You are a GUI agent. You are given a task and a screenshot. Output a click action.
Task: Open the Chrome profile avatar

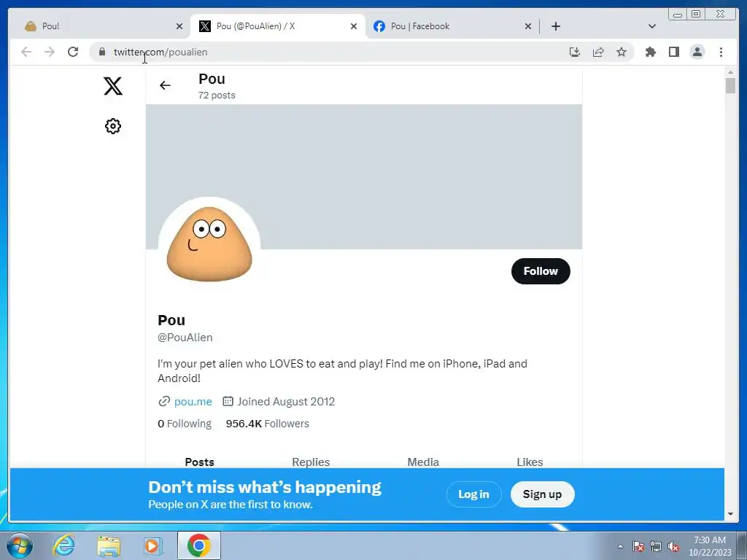(697, 52)
